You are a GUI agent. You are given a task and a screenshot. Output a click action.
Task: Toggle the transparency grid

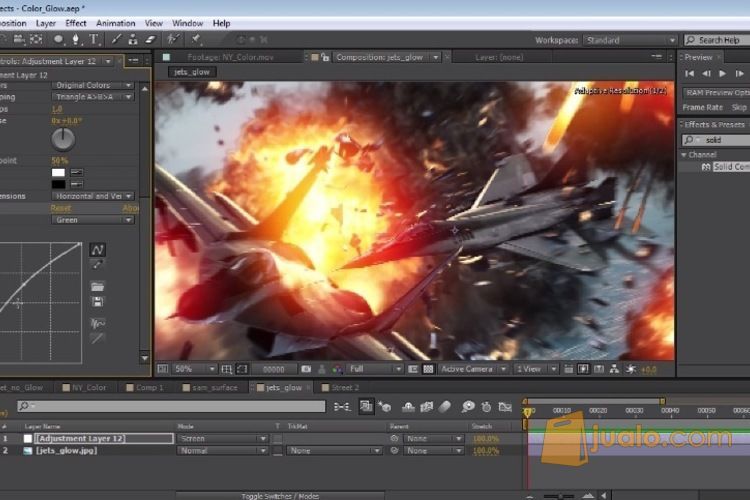[x=429, y=369]
